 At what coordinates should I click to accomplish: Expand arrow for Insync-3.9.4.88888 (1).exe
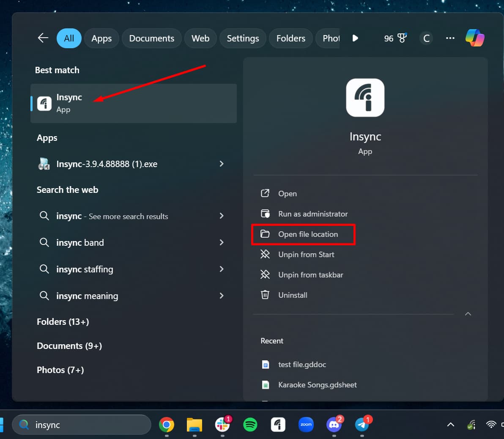[x=222, y=164]
